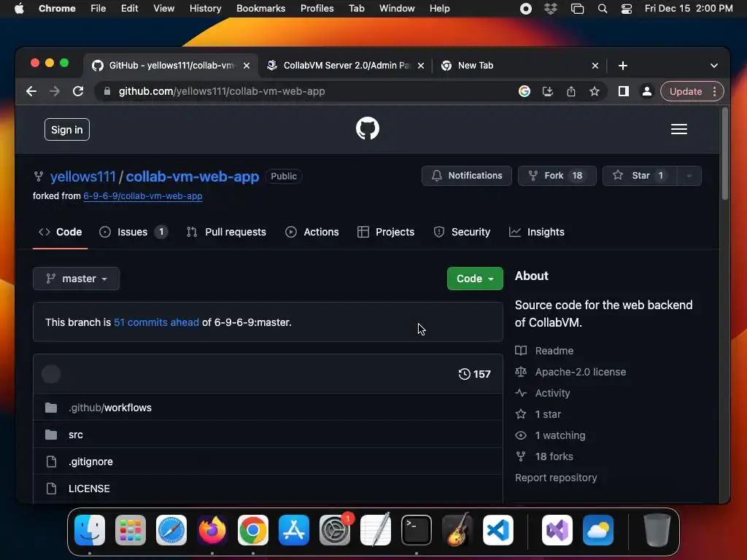Open Launchpad from the Dock

tap(131, 530)
